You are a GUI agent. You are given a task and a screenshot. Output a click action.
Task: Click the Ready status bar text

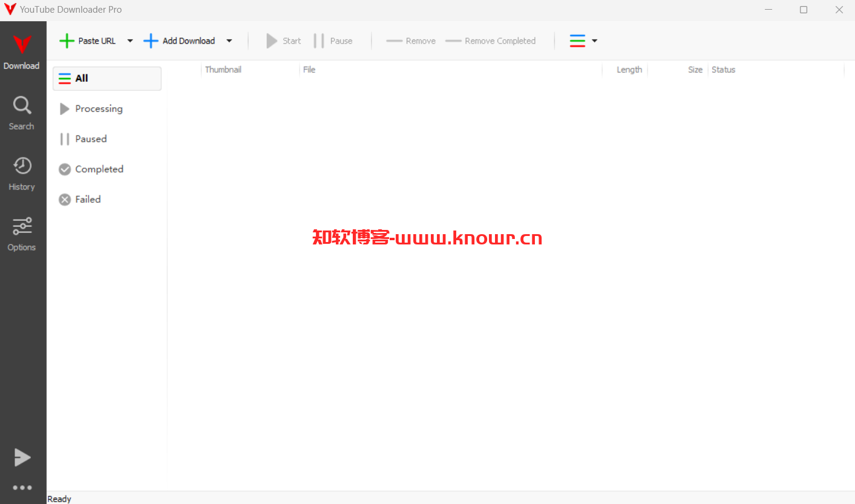point(59,499)
